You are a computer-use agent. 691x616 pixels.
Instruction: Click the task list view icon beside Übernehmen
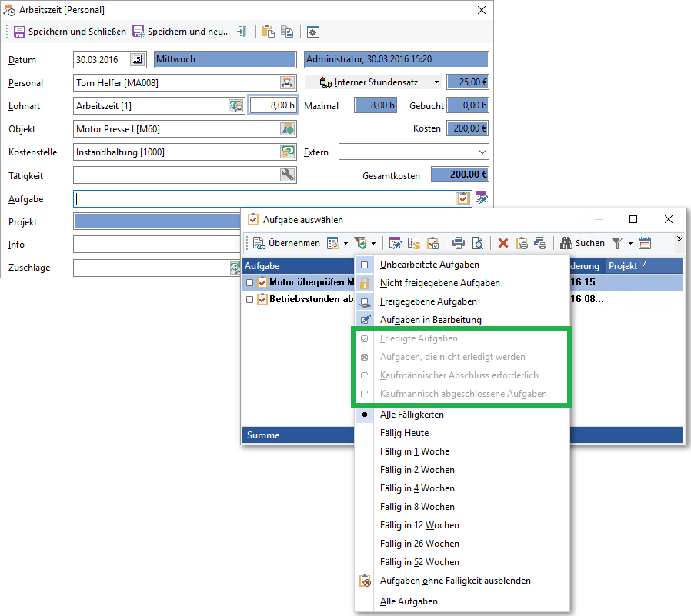(332, 243)
